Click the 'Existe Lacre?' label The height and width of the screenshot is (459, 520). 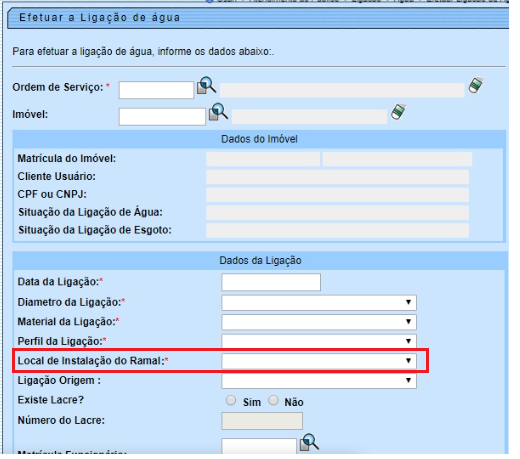click(50, 400)
